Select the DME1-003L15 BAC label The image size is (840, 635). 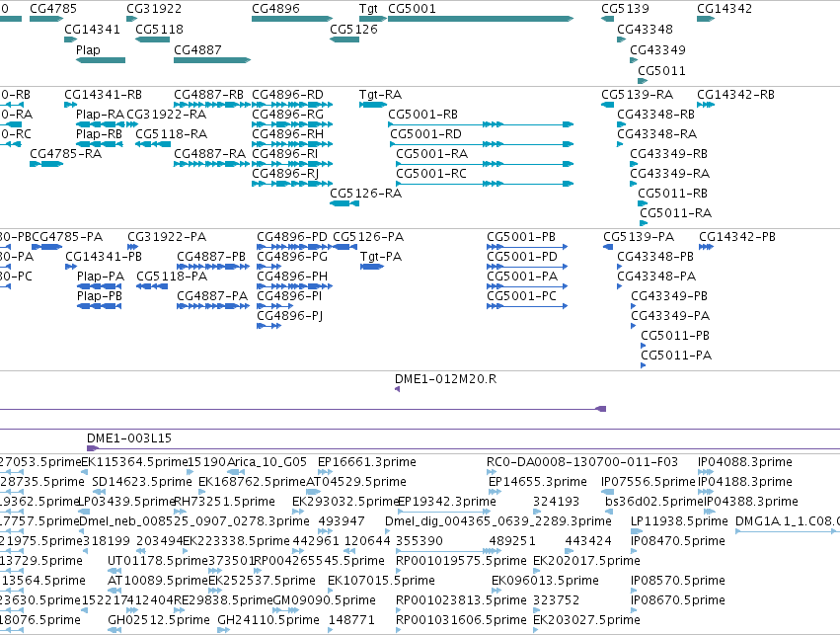pos(129,438)
